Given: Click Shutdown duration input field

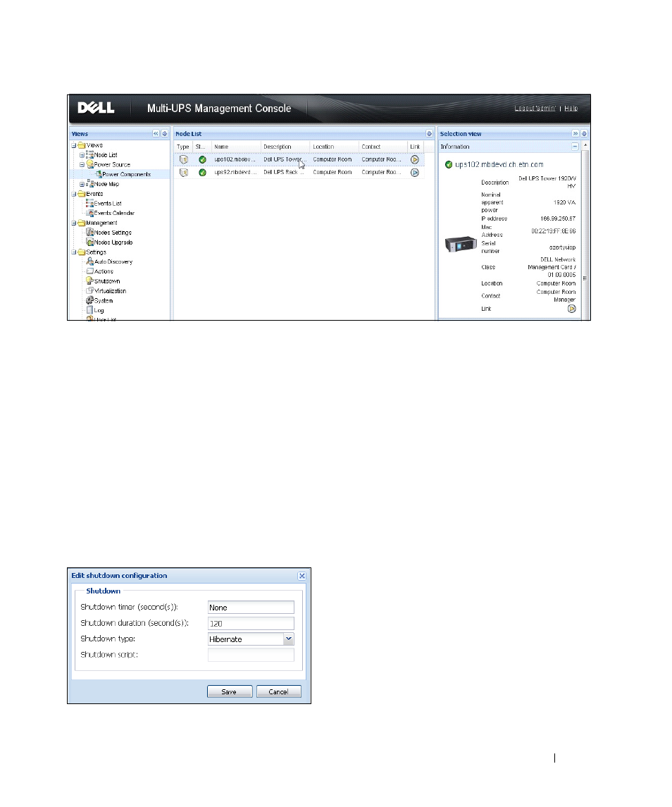Looking at the screenshot, I should [251, 623].
